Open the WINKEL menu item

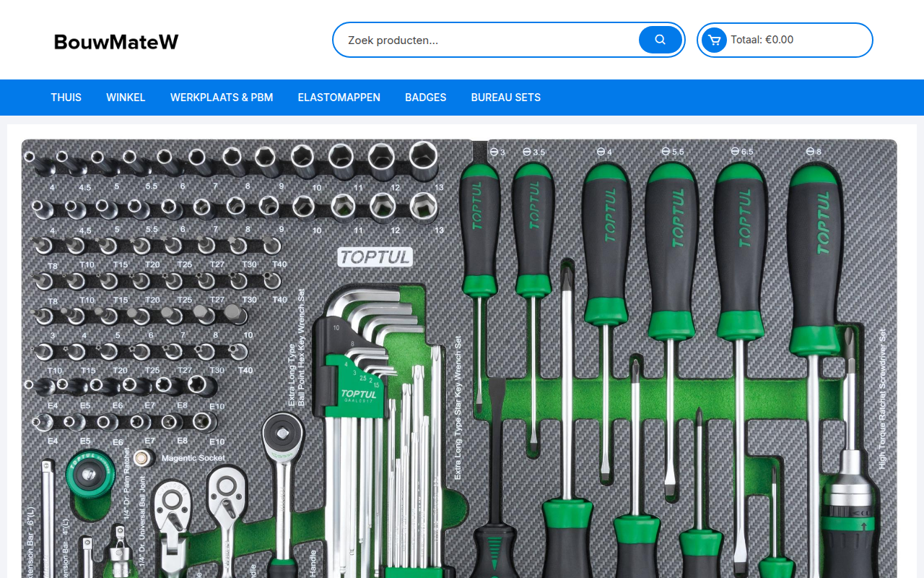(126, 98)
